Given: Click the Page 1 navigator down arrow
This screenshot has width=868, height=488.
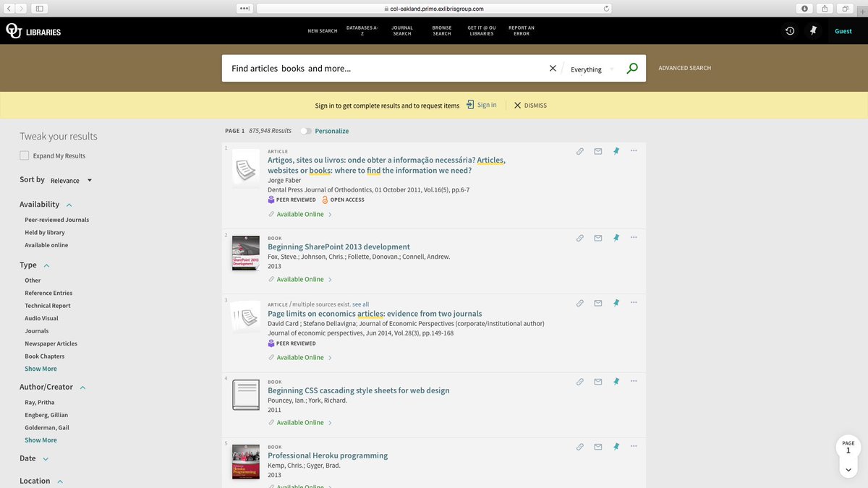Looking at the screenshot, I should coord(848,470).
